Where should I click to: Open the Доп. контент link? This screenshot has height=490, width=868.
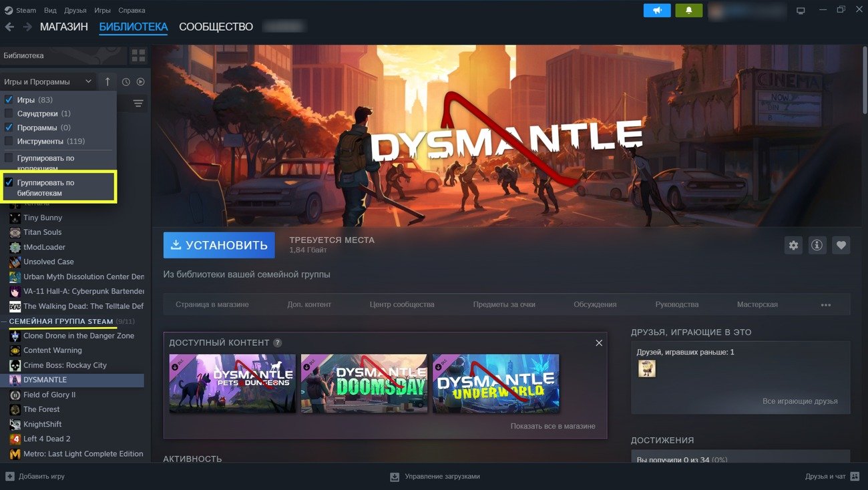pyautogui.click(x=309, y=304)
